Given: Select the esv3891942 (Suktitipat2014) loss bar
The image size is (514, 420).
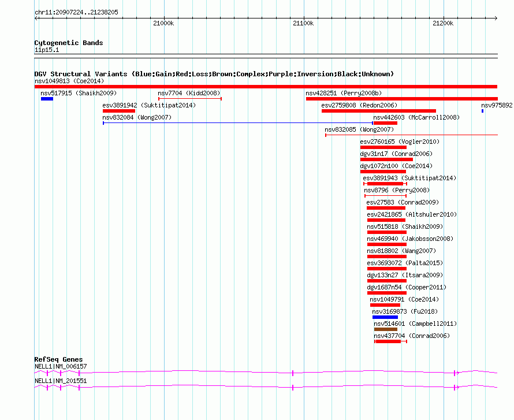Looking at the screenshot, I should pos(119,111).
